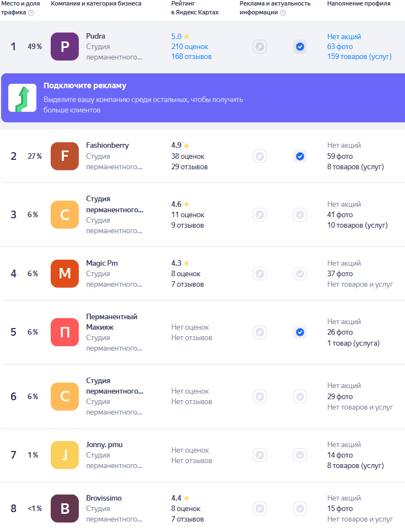The height and width of the screenshot is (532, 405).
Task: Click Fashionberry's 38 оценок text
Action: (x=187, y=157)
